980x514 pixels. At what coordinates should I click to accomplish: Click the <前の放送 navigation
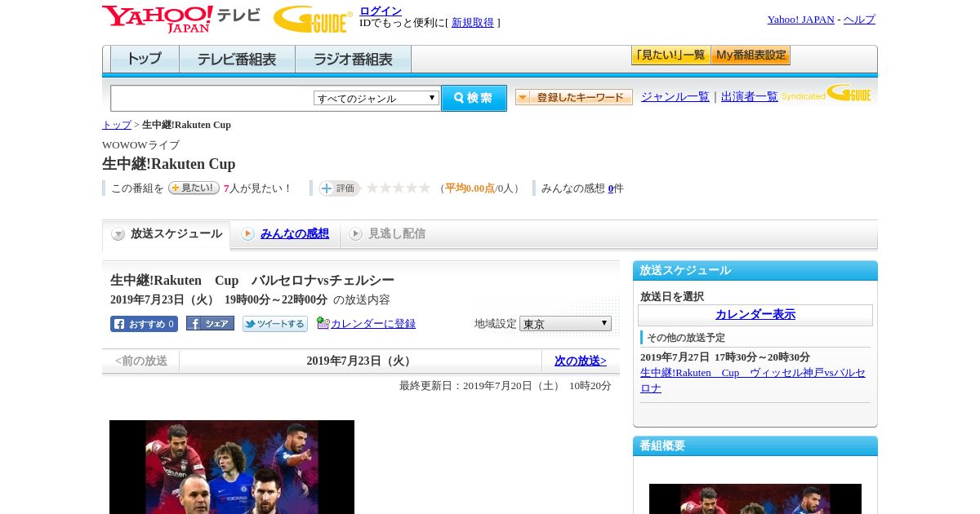[141, 361]
